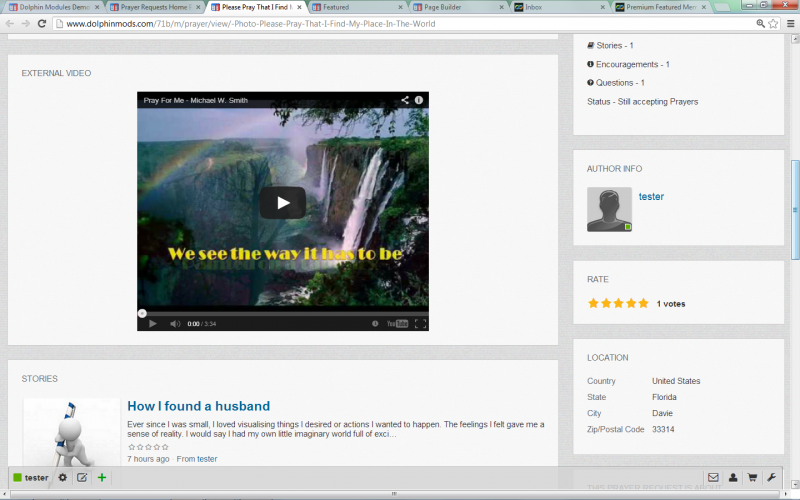Open the video info icon at top
The width and height of the screenshot is (800, 500).
(418, 100)
